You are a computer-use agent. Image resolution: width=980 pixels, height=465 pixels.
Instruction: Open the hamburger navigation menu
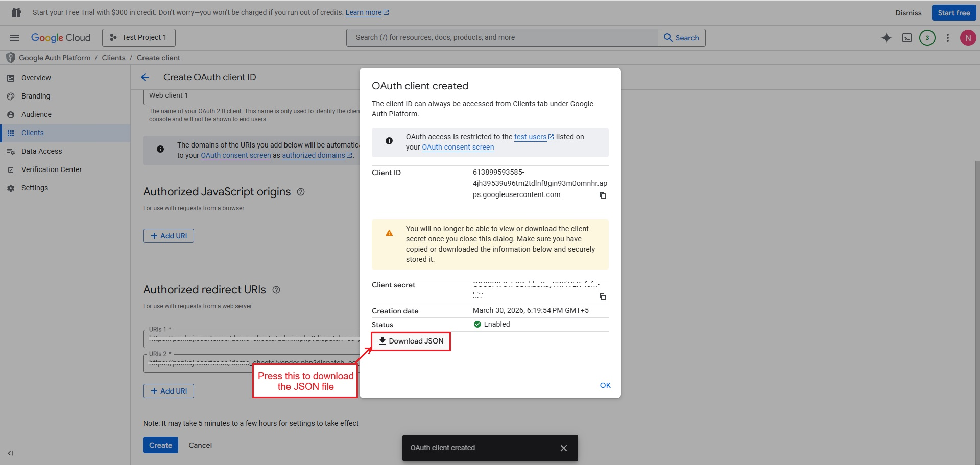[x=14, y=38]
